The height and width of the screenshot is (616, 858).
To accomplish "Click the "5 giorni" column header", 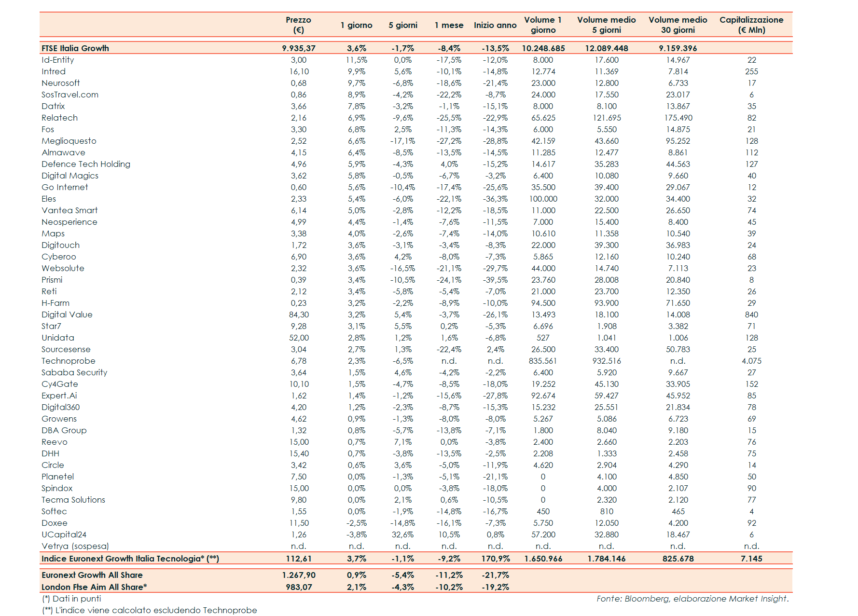I will (x=403, y=25).
